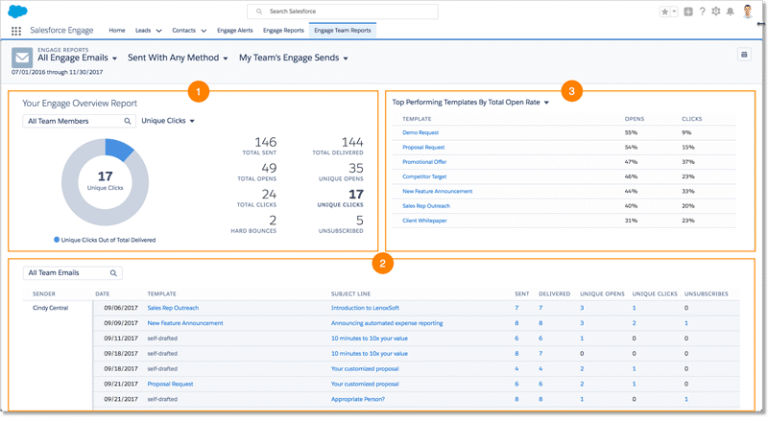Open the Leads tab
This screenshot has height=421, width=768.
click(x=143, y=30)
